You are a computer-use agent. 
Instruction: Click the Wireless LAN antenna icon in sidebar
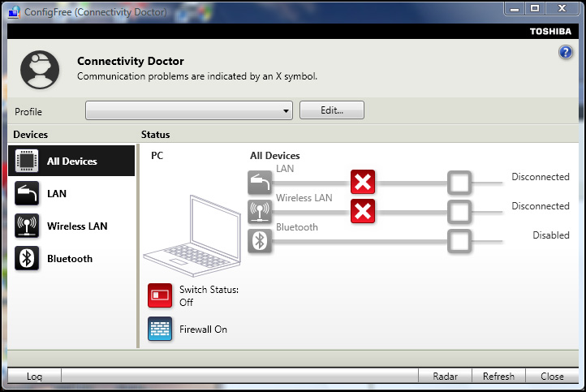[27, 226]
